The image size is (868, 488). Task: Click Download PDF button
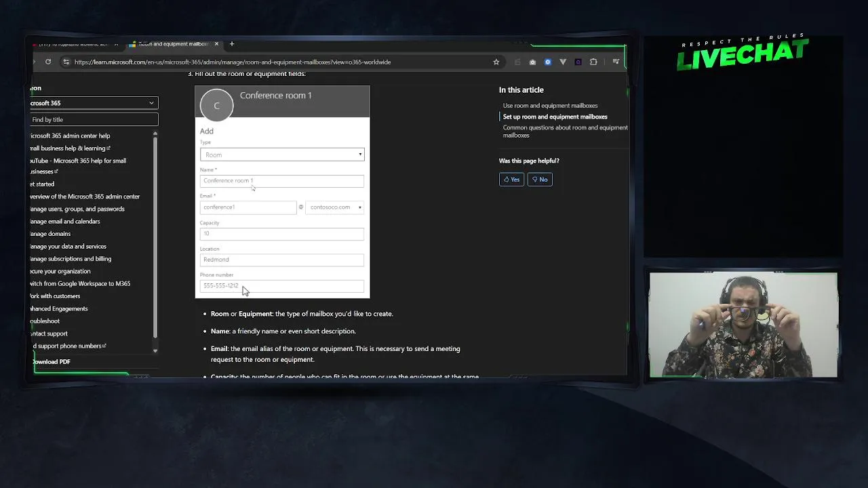(x=52, y=361)
